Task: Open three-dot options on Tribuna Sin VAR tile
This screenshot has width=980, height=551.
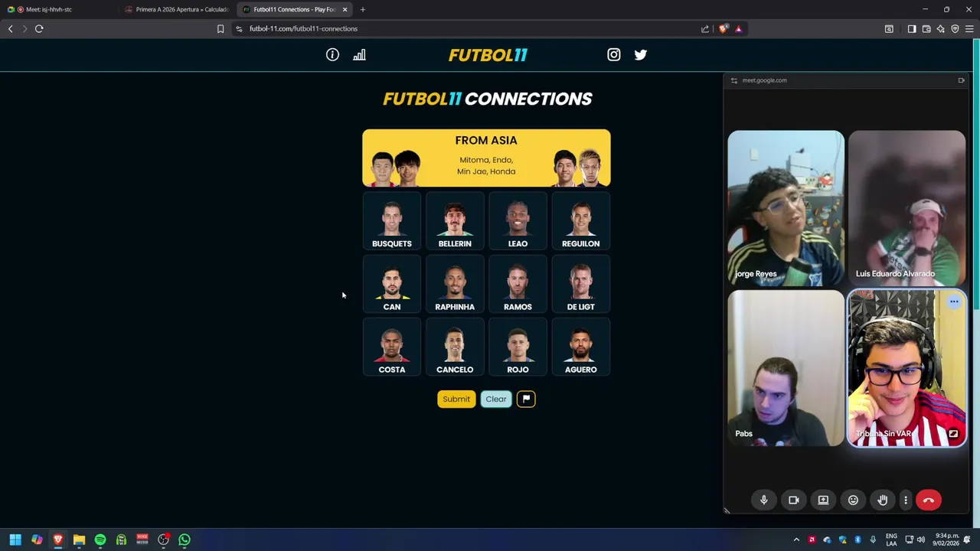Action: (954, 302)
